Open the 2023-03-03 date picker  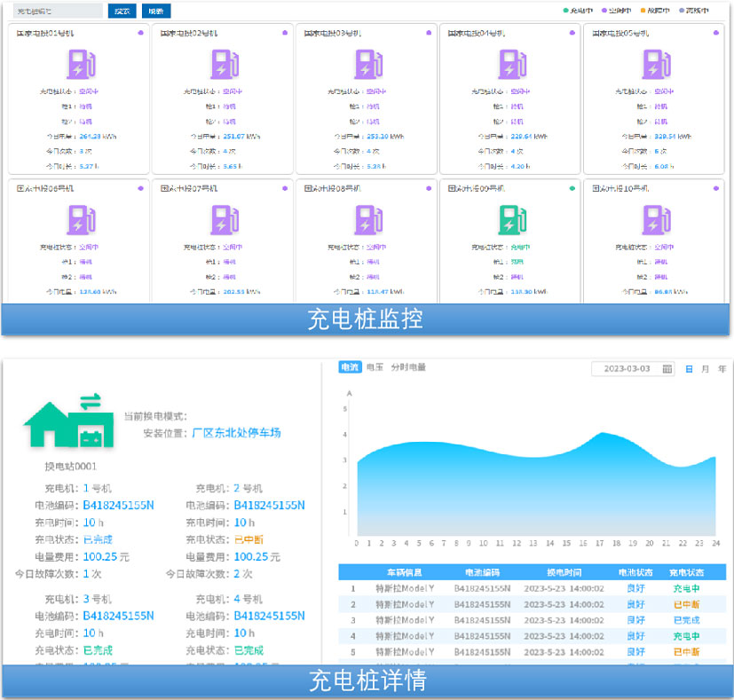[627, 368]
